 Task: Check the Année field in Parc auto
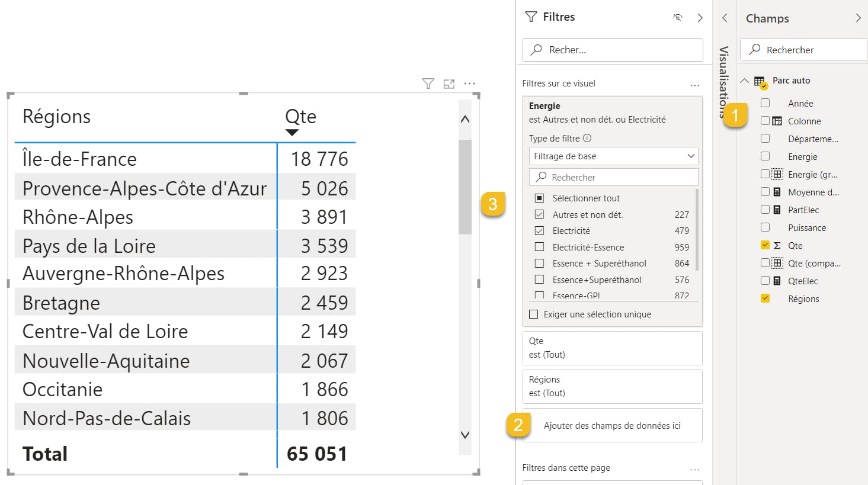[x=765, y=102]
